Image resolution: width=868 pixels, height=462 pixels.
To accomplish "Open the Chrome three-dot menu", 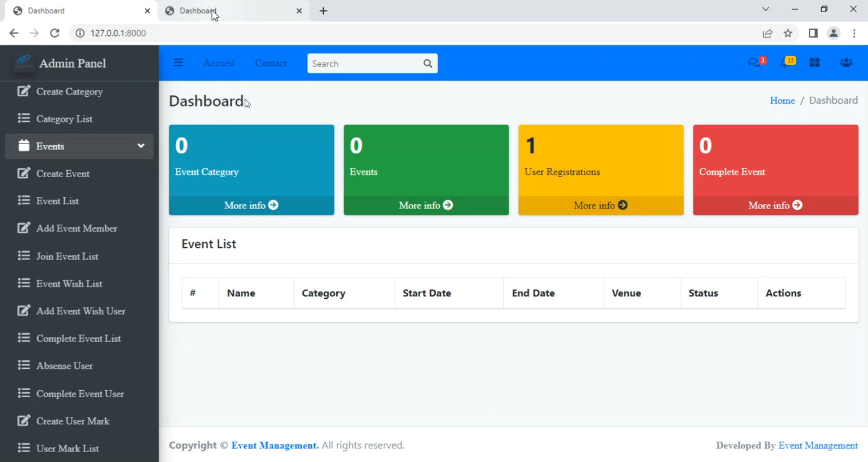I will (854, 34).
